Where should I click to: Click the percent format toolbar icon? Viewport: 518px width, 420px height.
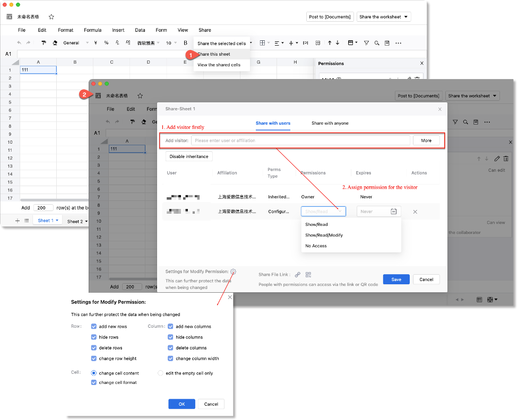[106, 43]
